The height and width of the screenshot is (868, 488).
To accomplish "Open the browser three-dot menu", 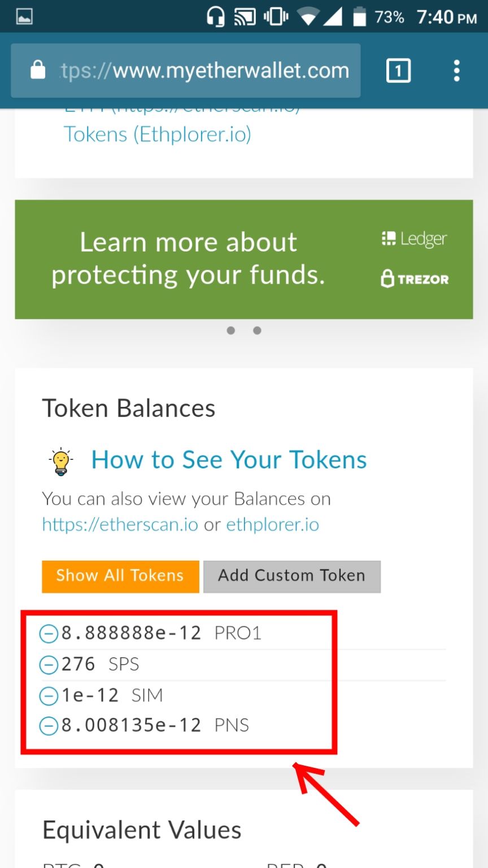I will [x=456, y=71].
